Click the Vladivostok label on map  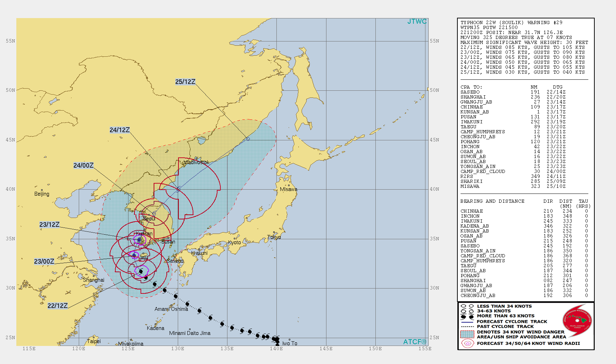click(x=197, y=162)
